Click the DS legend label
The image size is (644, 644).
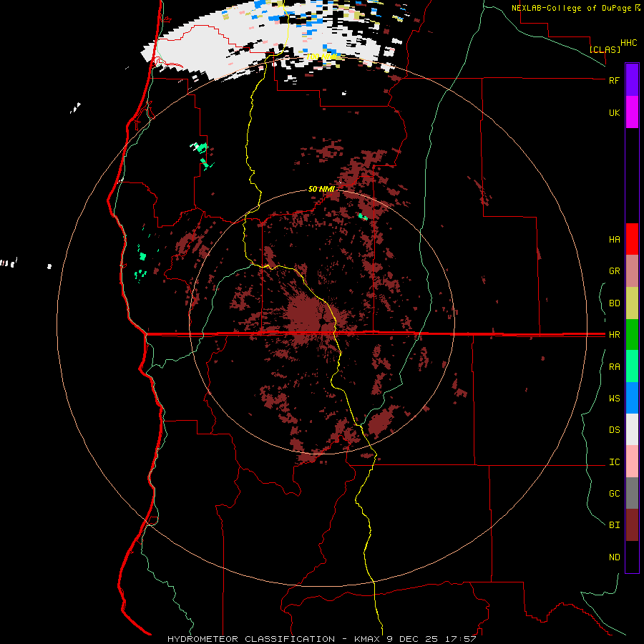pos(614,430)
